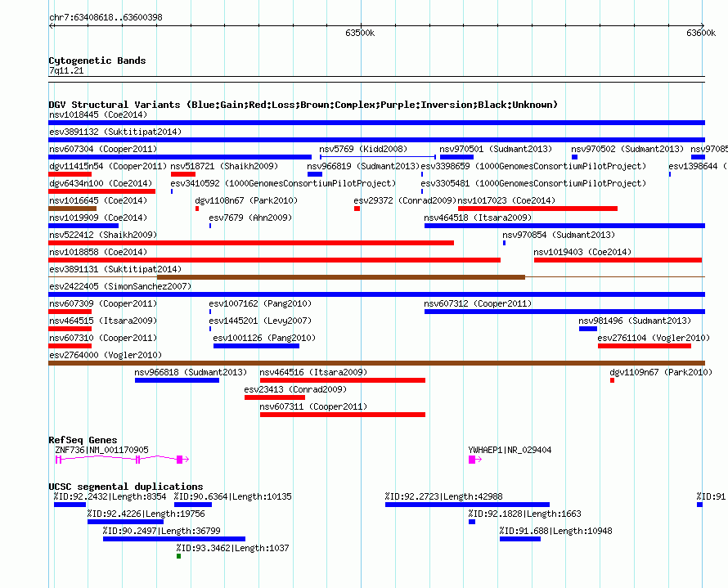
Task: Open dgv1108n67 (Park2010) variant
Action: 197,209
